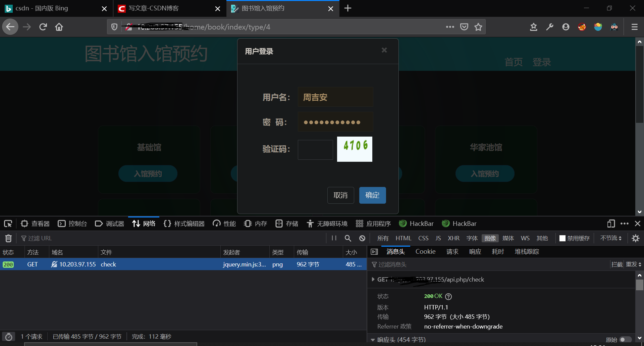Enable the 禁用缓存 checkbox
This screenshot has width=644, height=346.
coord(562,238)
